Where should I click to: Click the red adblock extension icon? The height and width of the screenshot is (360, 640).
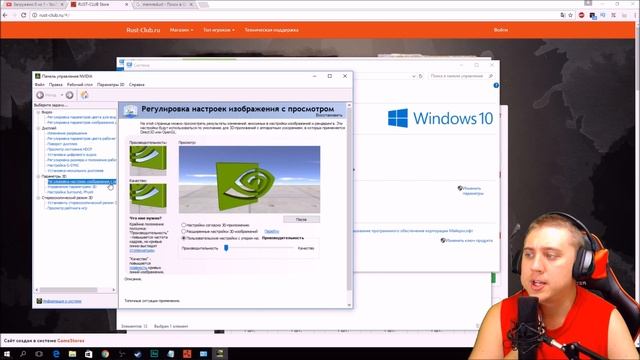coord(582,15)
